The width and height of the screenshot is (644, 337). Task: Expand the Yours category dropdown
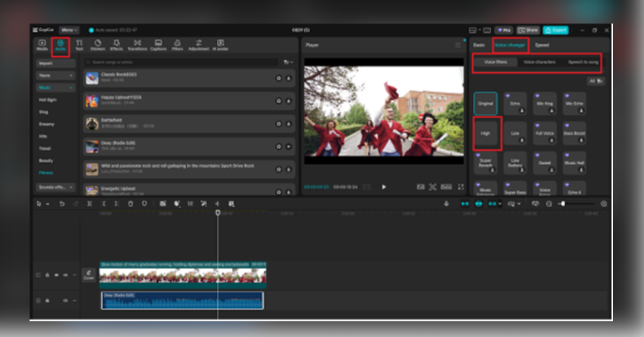pos(56,76)
